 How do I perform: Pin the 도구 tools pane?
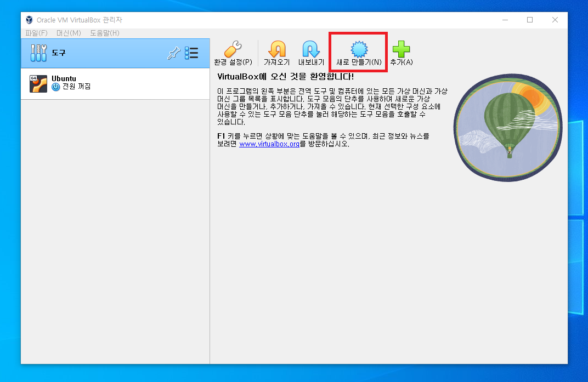[174, 53]
